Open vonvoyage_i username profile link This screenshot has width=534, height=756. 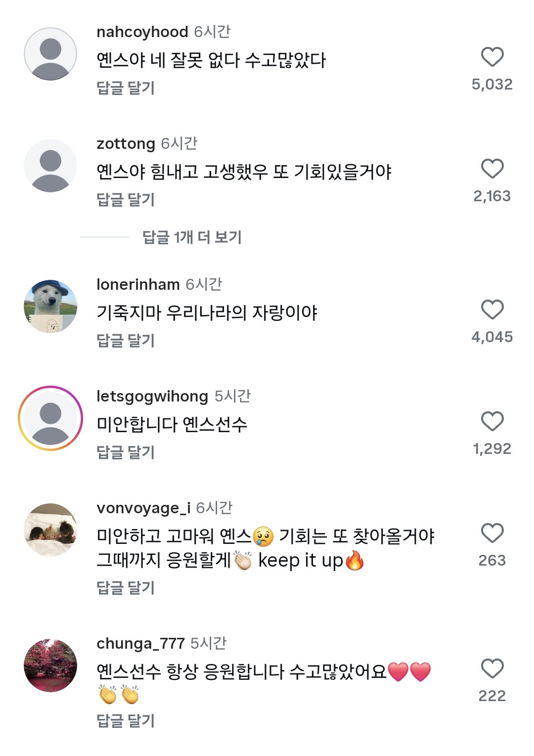pyautogui.click(x=143, y=508)
